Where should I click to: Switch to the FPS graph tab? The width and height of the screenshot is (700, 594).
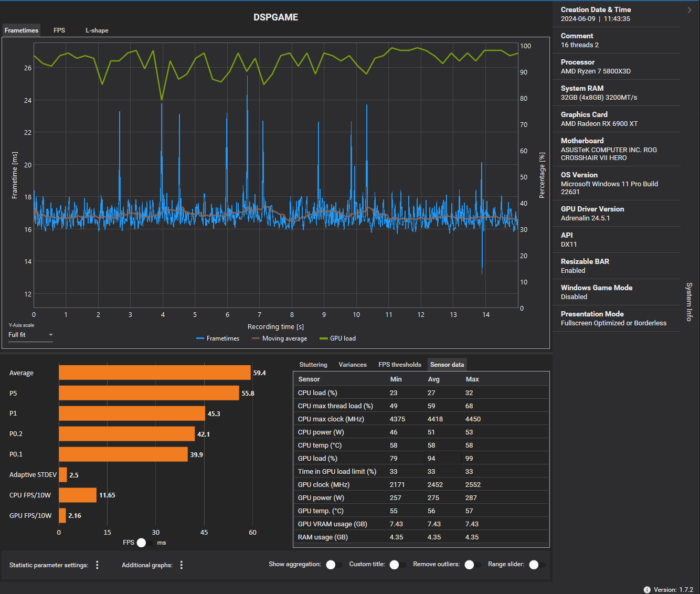(59, 30)
